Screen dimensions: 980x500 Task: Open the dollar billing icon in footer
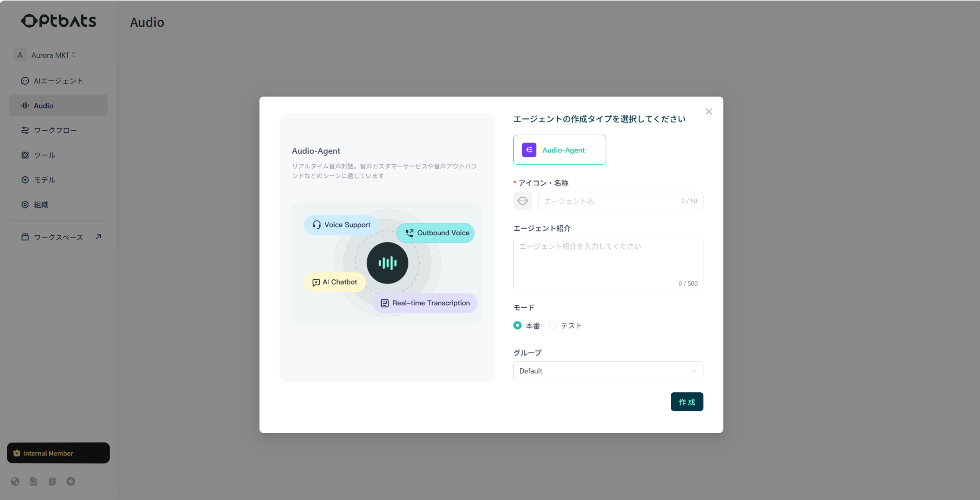click(71, 481)
